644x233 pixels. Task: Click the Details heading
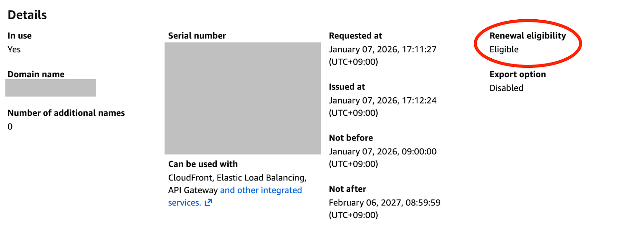point(27,15)
